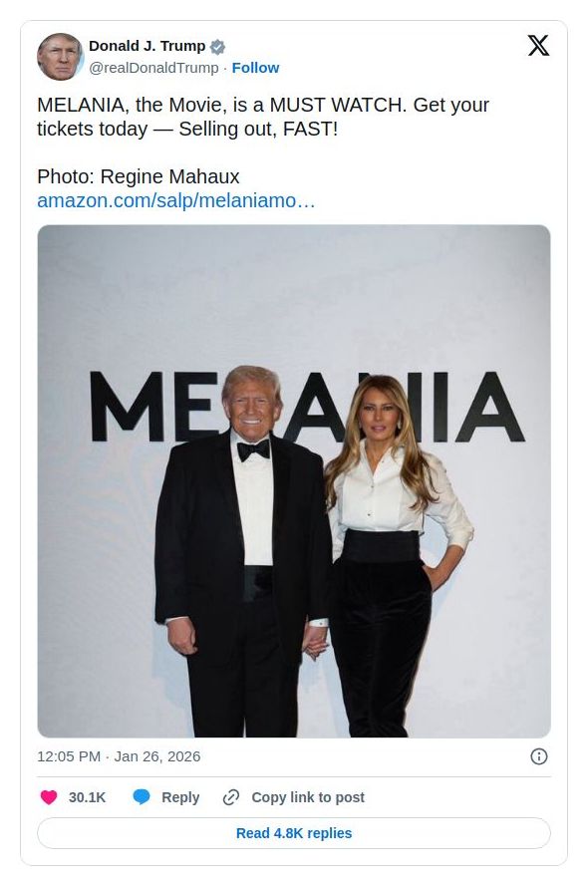This screenshot has height=886, width=588.
Task: Click the blue verified badge next to the name
Action: [215, 46]
